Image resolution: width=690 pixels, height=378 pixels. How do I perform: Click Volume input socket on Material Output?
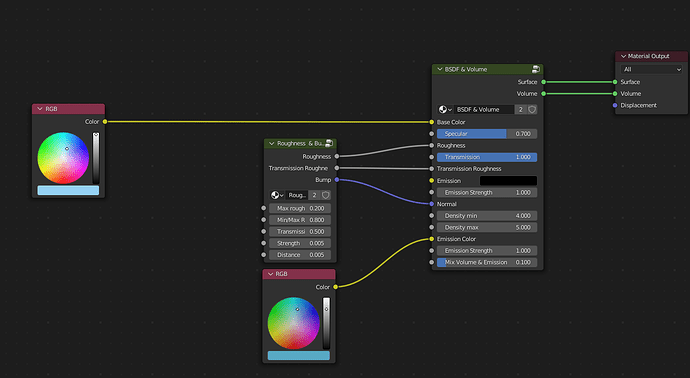point(615,94)
